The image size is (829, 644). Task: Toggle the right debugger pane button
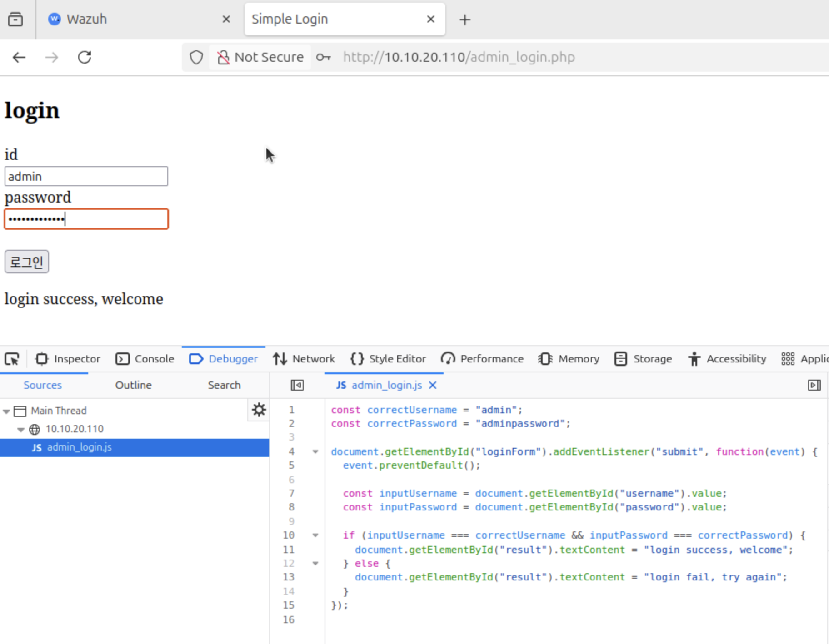814,385
